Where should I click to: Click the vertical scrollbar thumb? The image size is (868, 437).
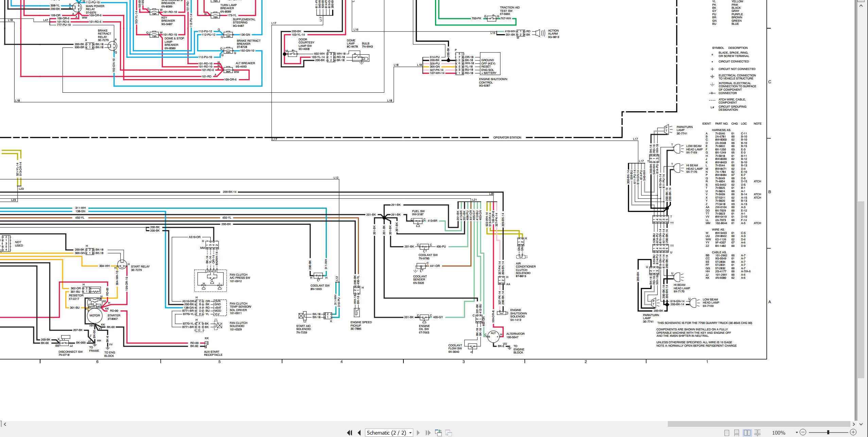pos(861,289)
